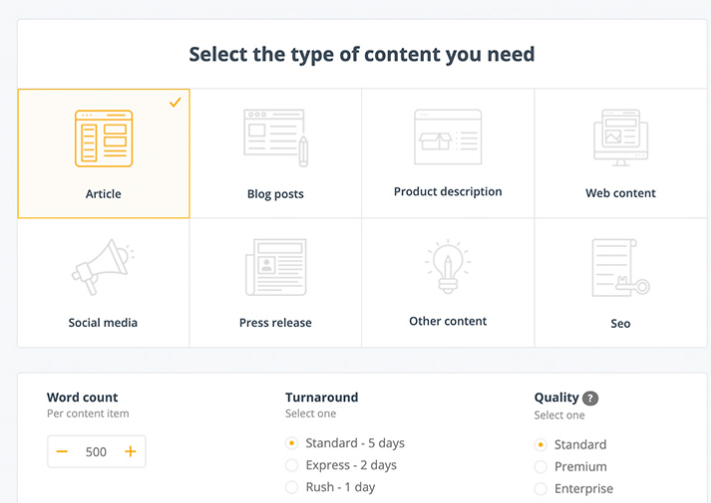Decrease word count with minus button

[62, 452]
